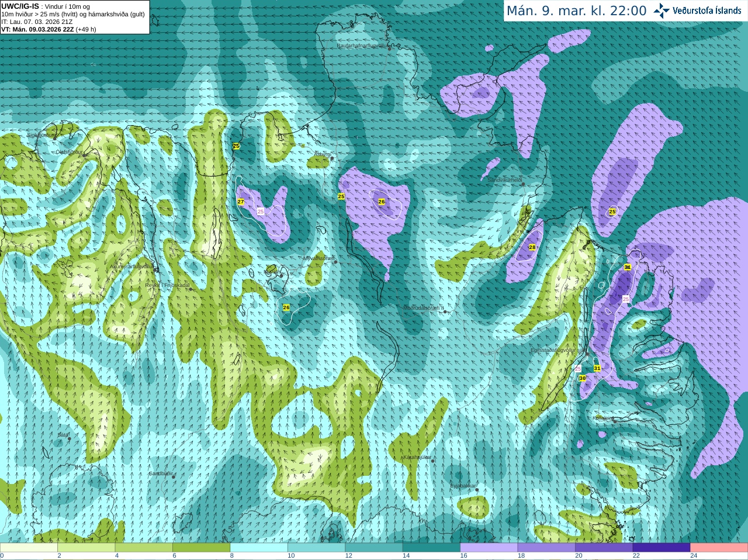Click the 18–20 purple legend swatch
Image resolution: width=748 pixels, height=560 pixels.
547,548
